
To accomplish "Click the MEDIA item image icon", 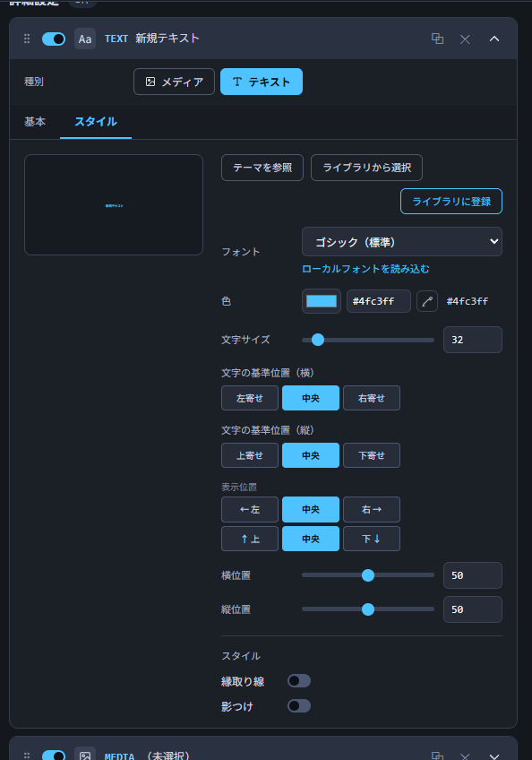I will pos(85,755).
